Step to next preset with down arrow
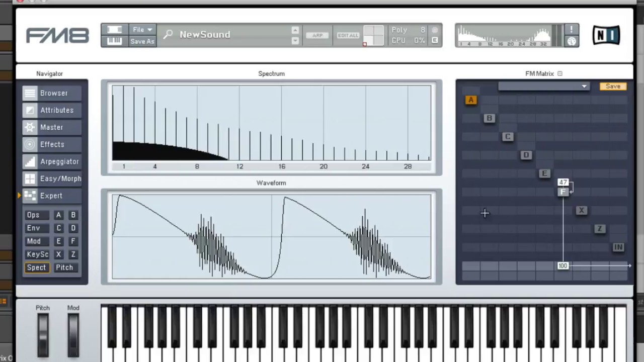Viewport: 644px width, 362px height. pyautogui.click(x=295, y=41)
